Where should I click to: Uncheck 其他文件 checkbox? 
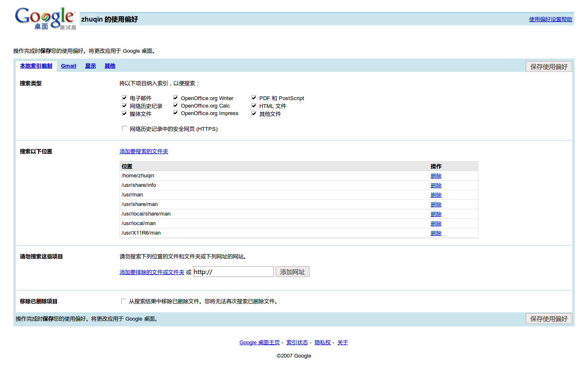click(254, 113)
